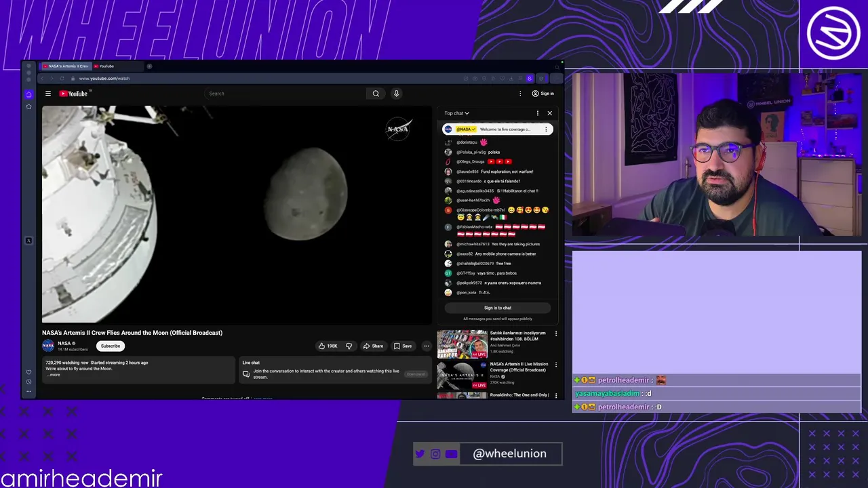
Task: Open options on pinned NASA welcome message
Action: pos(546,129)
